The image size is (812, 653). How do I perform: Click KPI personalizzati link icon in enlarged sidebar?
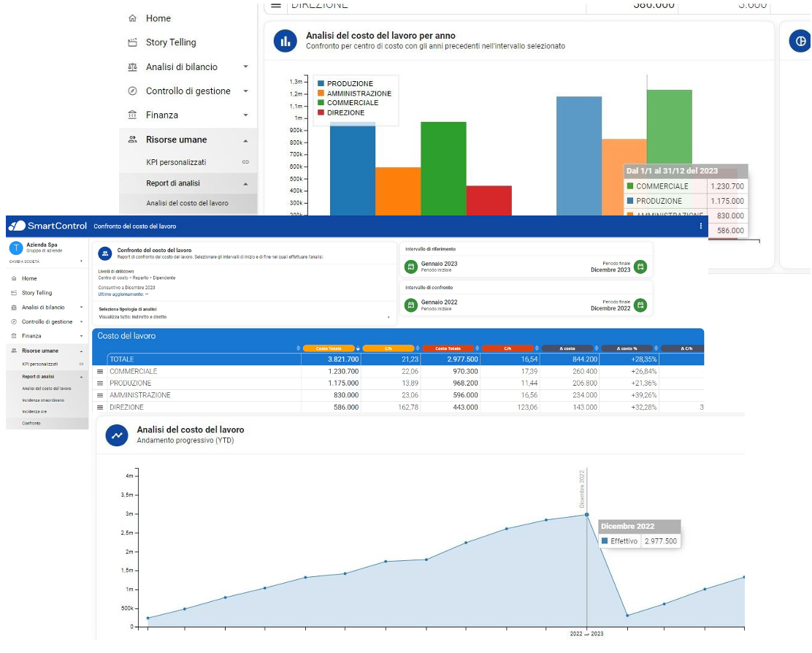point(245,162)
